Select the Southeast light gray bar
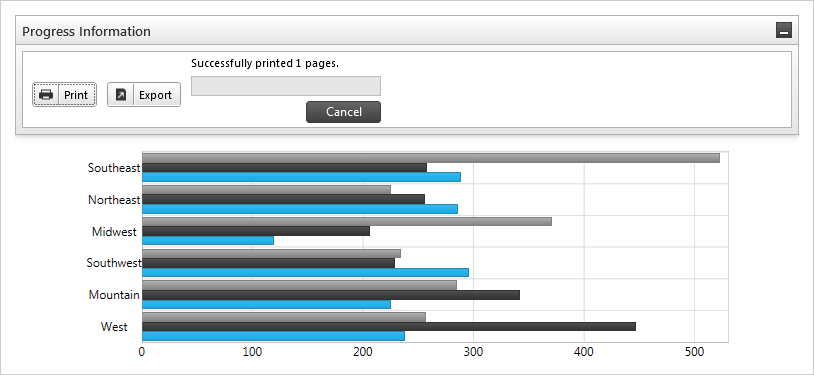The width and height of the screenshot is (814, 375). 431,158
